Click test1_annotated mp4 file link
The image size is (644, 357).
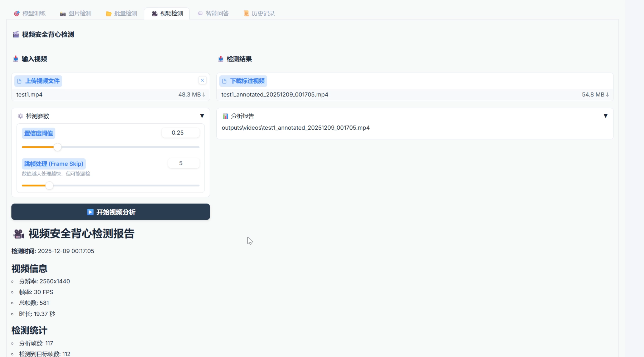coord(275,95)
